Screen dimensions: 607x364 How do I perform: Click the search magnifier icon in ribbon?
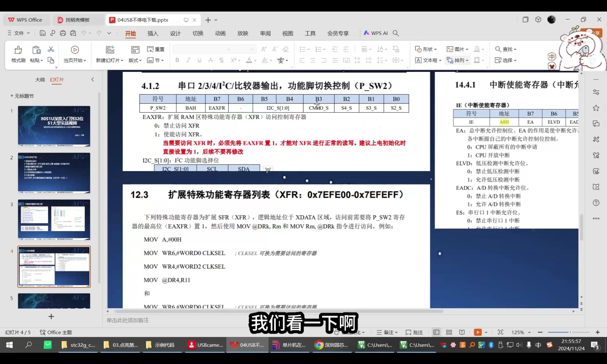[395, 33]
